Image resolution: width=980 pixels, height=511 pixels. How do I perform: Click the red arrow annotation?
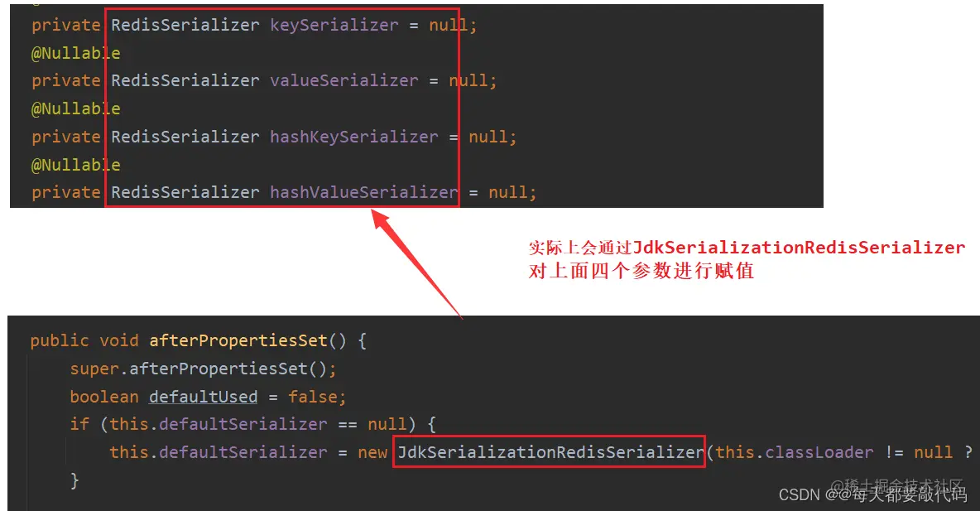point(416,263)
